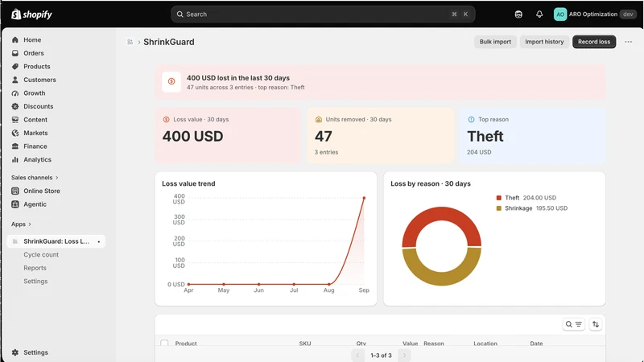
Task: Open Reports subpage
Action: 35,268
